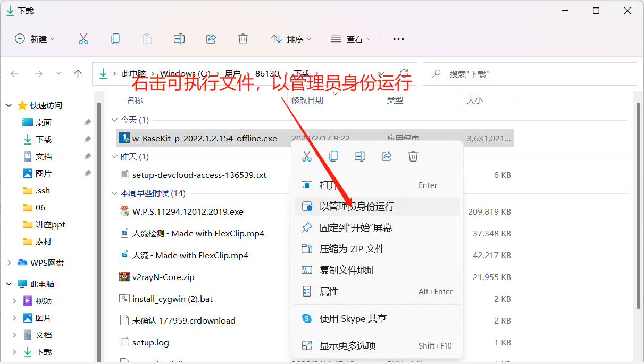Click the Copy icon in the context menu
This screenshot has width=644, height=364.
pos(333,156)
